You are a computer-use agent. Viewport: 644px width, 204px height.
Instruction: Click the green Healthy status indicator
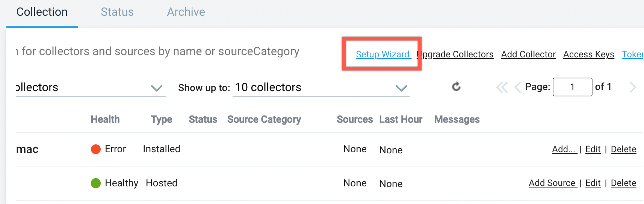point(96,183)
